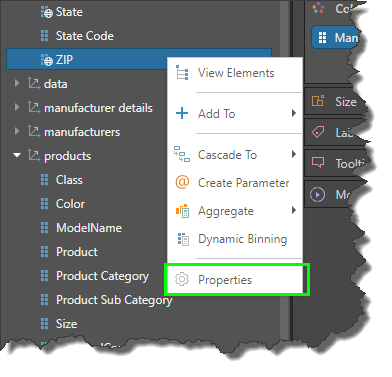Click the blue plus Add To icon

182,113
